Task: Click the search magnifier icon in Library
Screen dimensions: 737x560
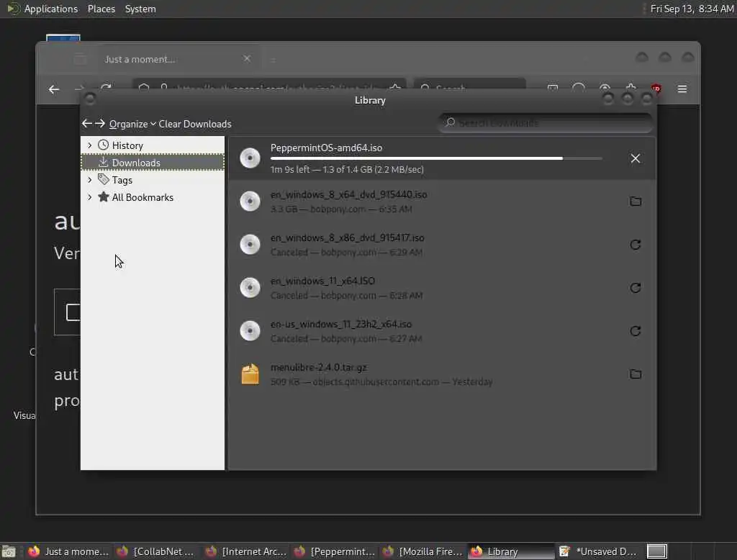Action: (450, 122)
